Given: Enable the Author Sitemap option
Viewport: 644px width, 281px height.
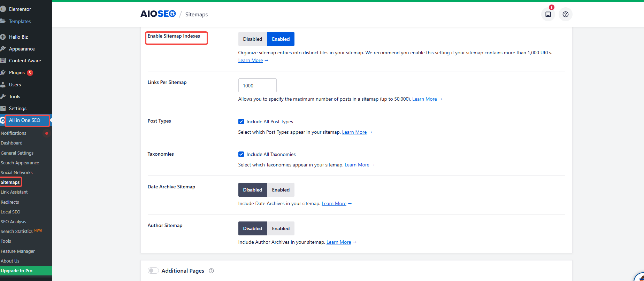Looking at the screenshot, I should (281, 228).
